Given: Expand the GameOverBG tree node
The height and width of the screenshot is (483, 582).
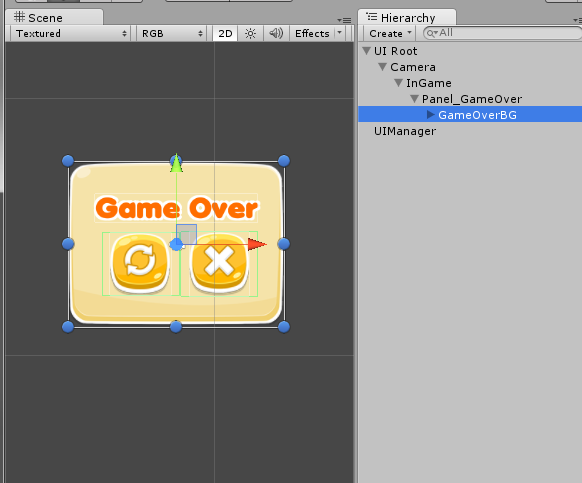Looking at the screenshot, I should 431,115.
